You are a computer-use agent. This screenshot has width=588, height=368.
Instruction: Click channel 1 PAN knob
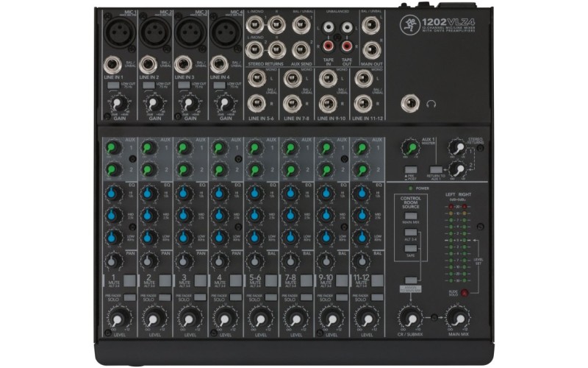click(113, 261)
